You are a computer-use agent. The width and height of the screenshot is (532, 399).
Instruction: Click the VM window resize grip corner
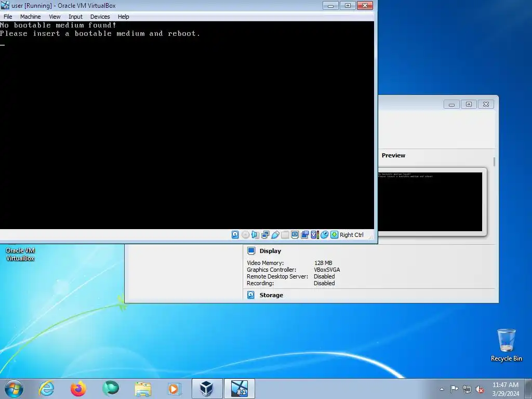(x=371, y=237)
